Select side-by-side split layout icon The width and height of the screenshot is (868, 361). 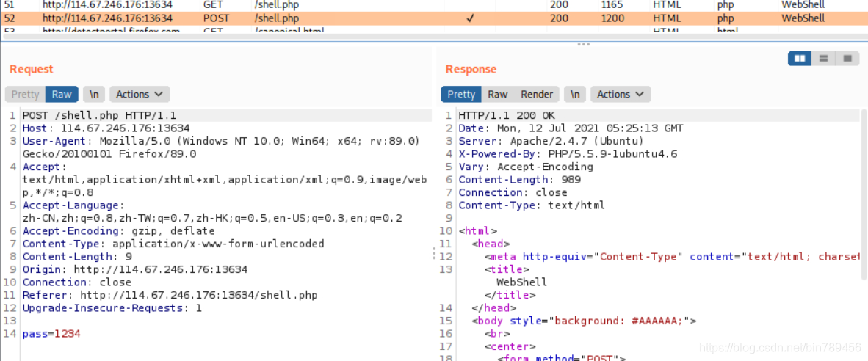coord(800,58)
